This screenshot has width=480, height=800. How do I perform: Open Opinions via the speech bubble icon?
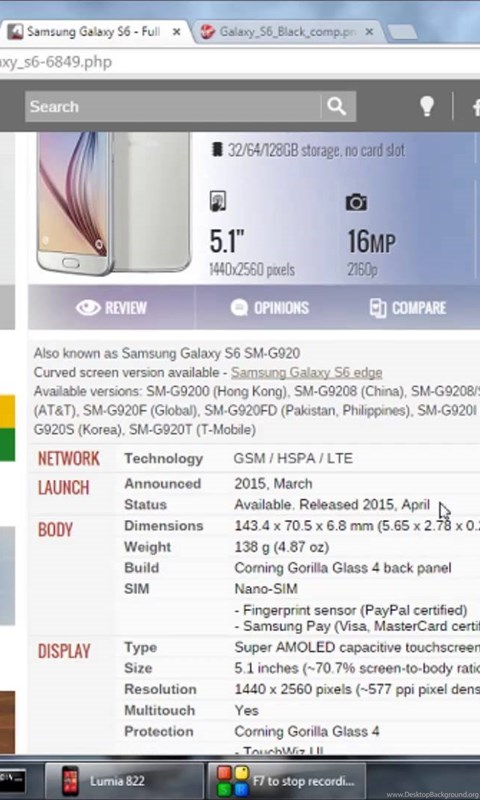[x=239, y=308]
